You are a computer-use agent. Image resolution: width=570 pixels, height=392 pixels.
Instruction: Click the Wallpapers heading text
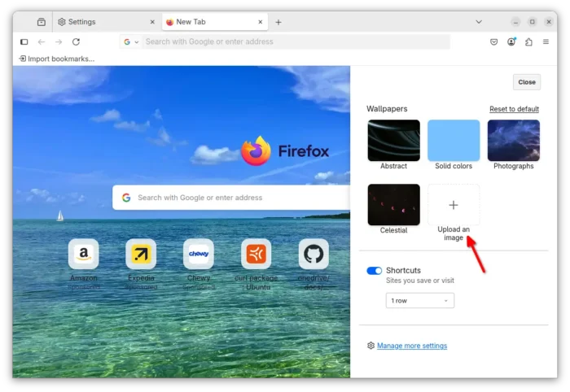pyautogui.click(x=387, y=109)
